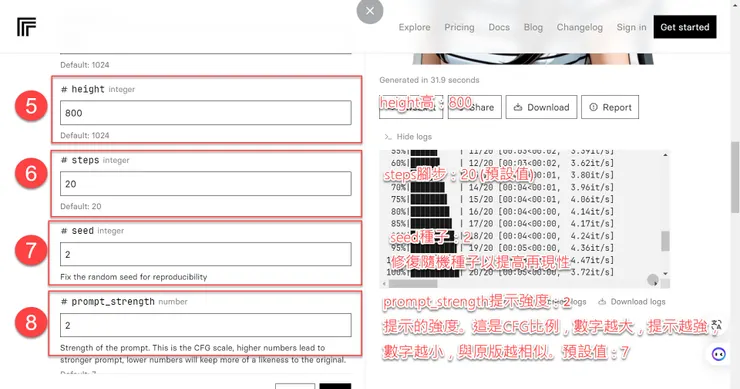
Task: Go to the Pricing page
Action: click(x=459, y=27)
